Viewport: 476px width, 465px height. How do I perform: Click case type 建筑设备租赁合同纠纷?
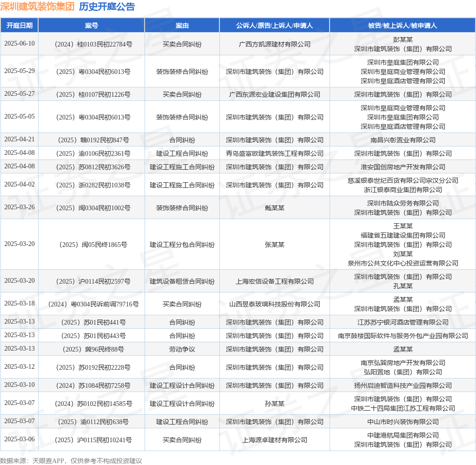pyautogui.click(x=182, y=281)
